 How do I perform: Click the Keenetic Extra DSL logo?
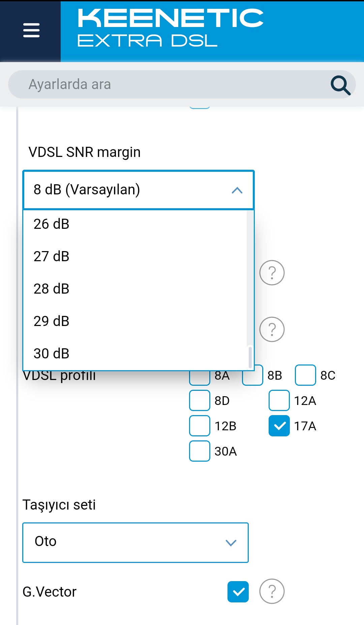point(170,28)
